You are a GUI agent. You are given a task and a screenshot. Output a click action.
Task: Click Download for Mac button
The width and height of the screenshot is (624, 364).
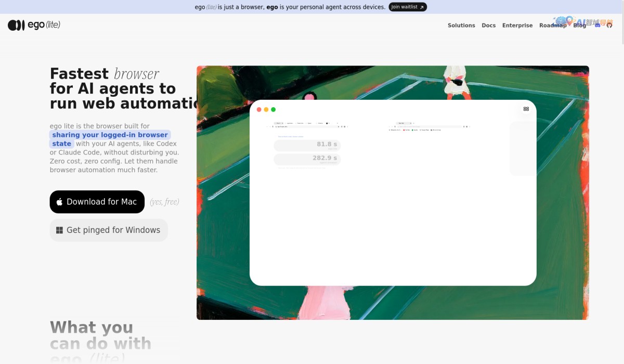click(97, 202)
